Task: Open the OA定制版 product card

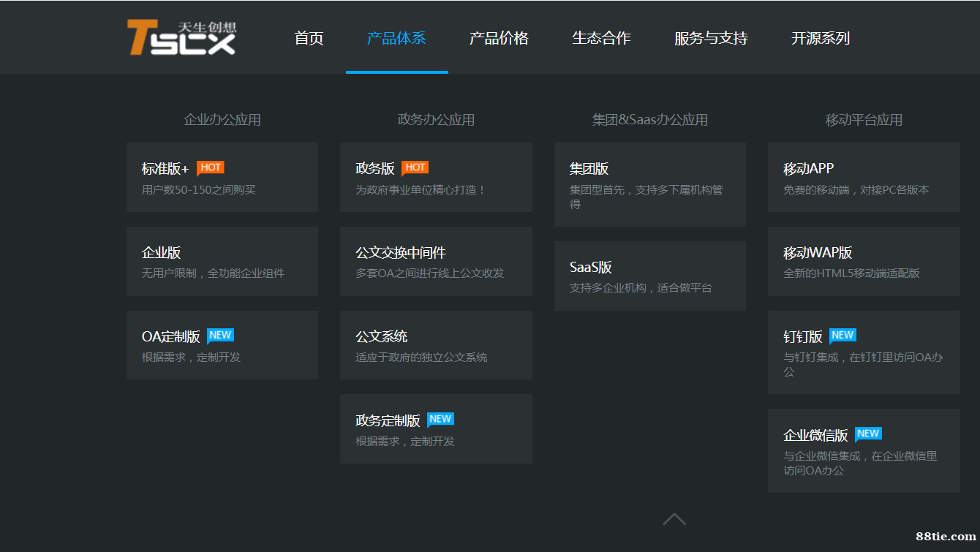Action: click(222, 345)
